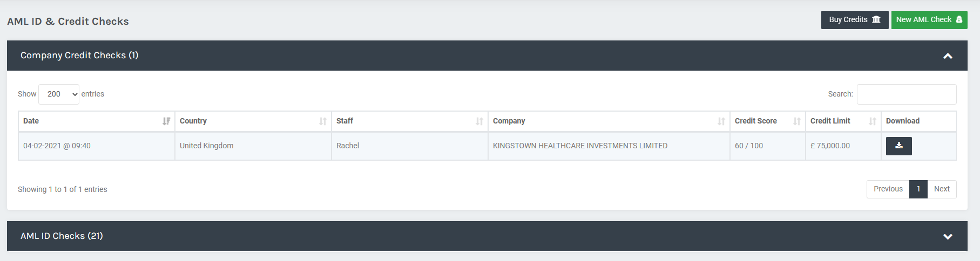Open the entries count dropdown showing 200

click(59, 94)
